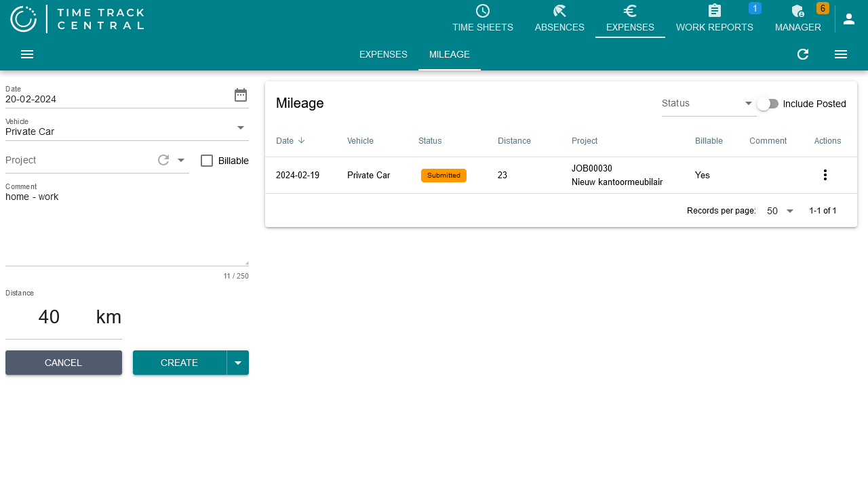This screenshot has width=868, height=488.
Task: Click the refresh icon in the toolbar
Action: pos(803,54)
